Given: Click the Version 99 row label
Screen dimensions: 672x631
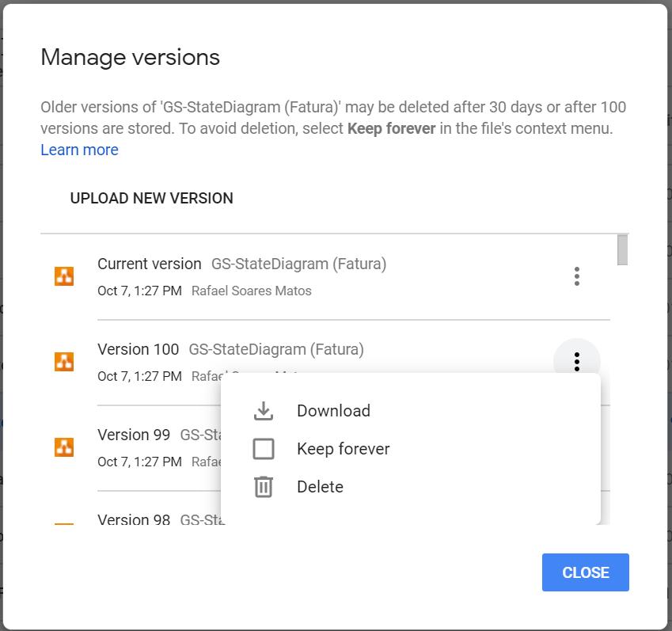Looking at the screenshot, I should point(135,435).
